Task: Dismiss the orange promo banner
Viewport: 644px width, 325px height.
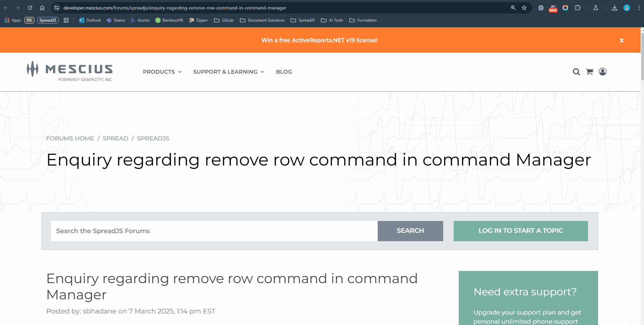Action: 621,40
